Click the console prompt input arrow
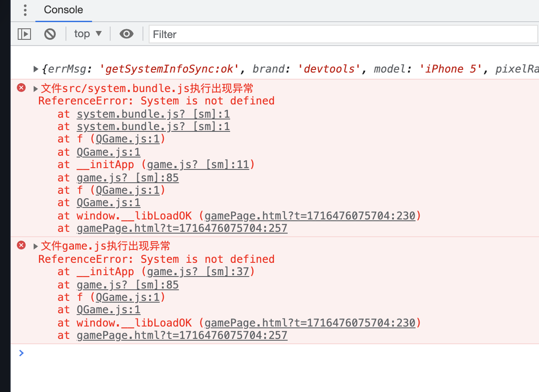539x392 pixels. pyautogui.click(x=21, y=353)
